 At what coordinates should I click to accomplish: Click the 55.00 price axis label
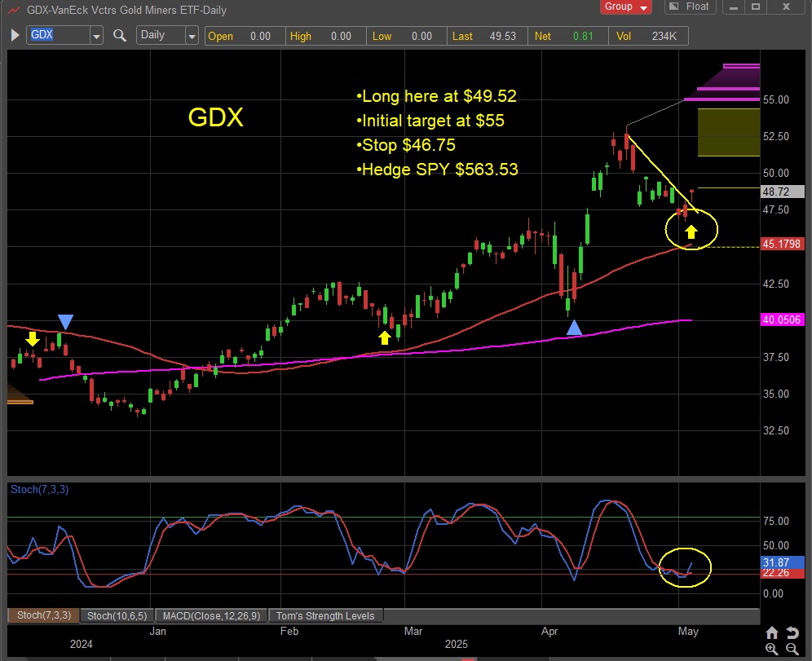coord(776,99)
